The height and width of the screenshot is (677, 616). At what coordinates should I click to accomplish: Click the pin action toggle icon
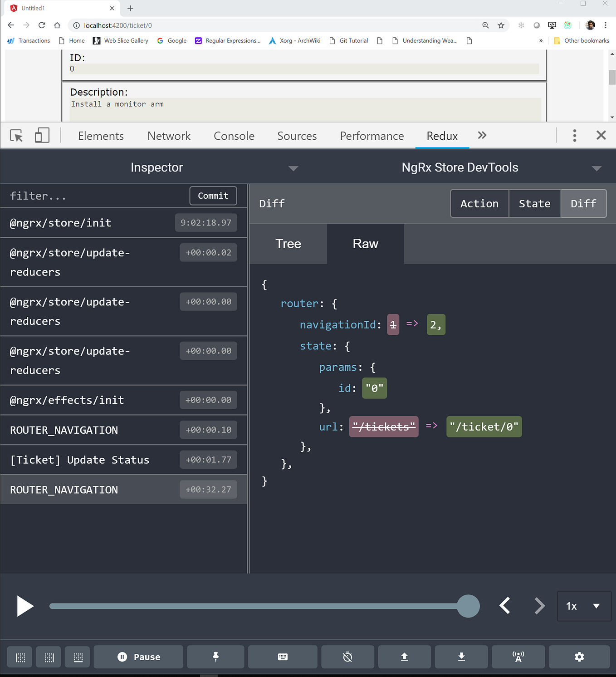[x=215, y=657]
